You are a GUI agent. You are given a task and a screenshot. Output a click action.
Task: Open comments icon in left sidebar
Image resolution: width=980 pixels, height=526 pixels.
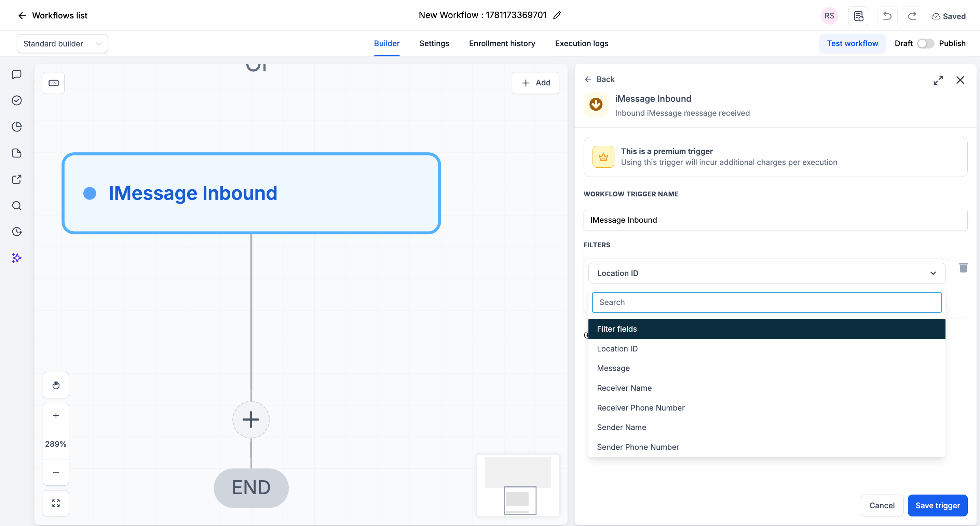[17, 74]
